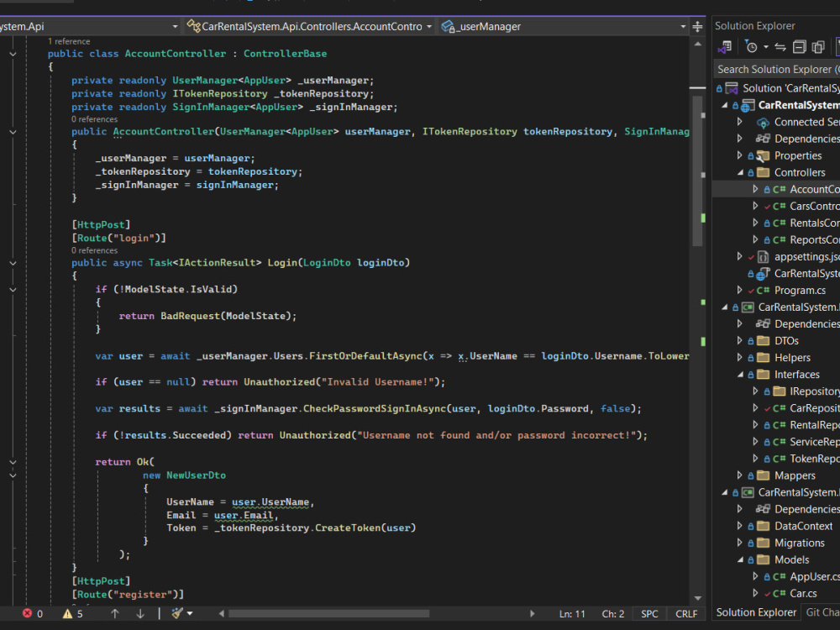Click the 'Ch: 2' column indicator
Viewport: 840px width, 630px height.
point(613,614)
